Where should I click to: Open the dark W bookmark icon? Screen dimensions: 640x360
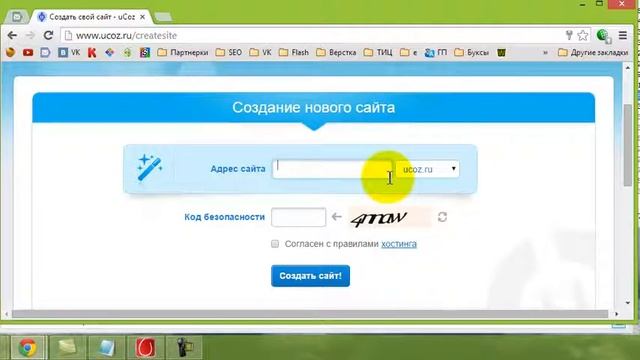pos(501,52)
